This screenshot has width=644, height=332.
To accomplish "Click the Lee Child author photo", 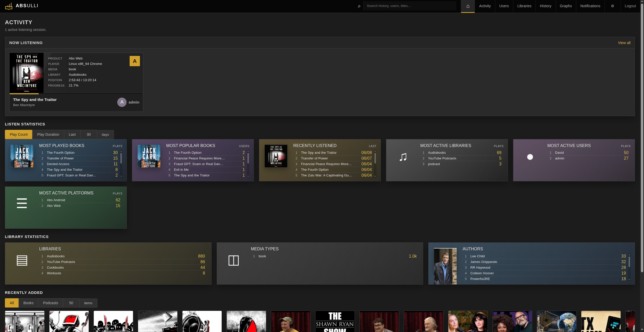I will point(445,266).
